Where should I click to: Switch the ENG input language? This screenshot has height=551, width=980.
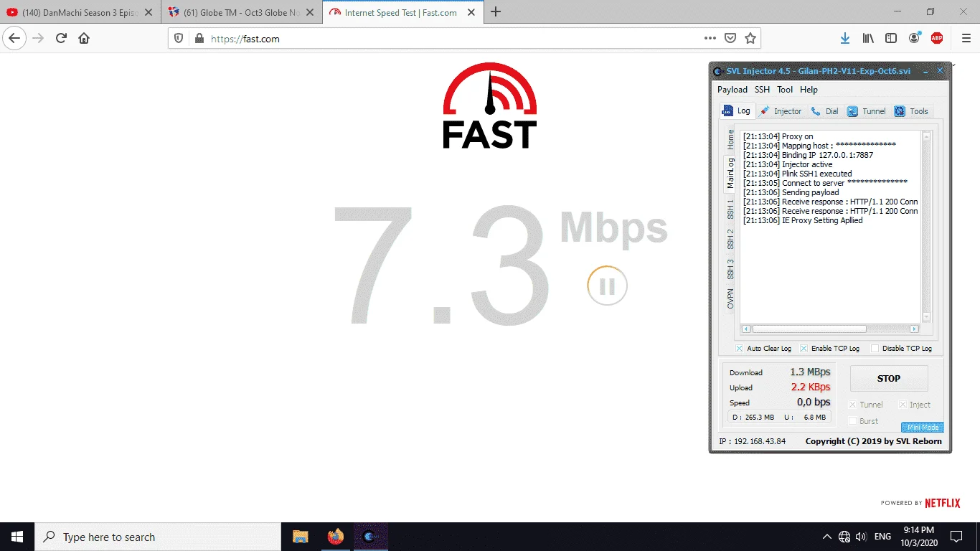[x=882, y=537]
